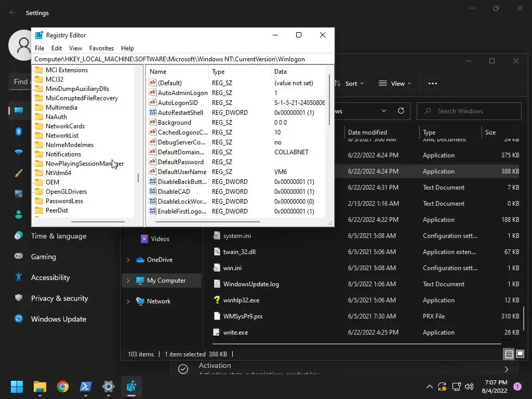The height and width of the screenshot is (399, 532).
Task: Select the DefaultUserName value row
Action: coord(236,171)
